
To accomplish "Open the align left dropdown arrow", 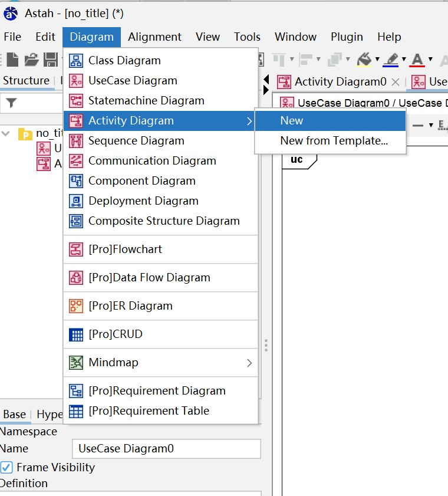I will pyautogui.click(x=318, y=59).
